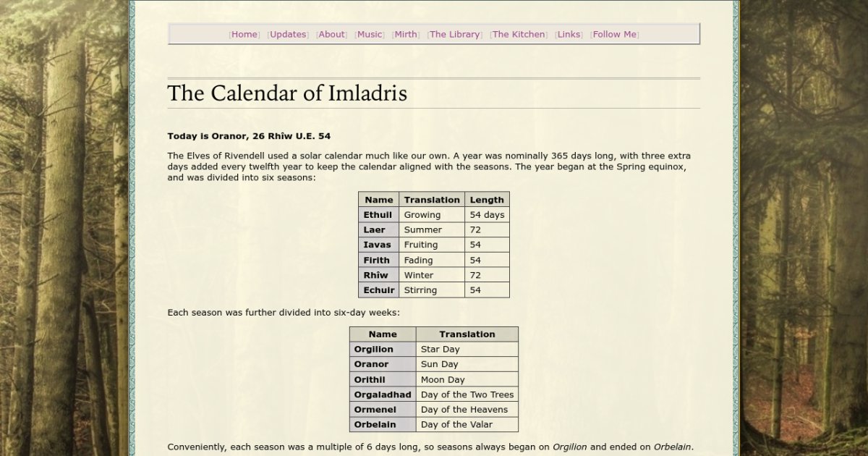Click the Orgaladhad weekday name cell
Viewport: 868px width, 456px height.
[383, 394]
